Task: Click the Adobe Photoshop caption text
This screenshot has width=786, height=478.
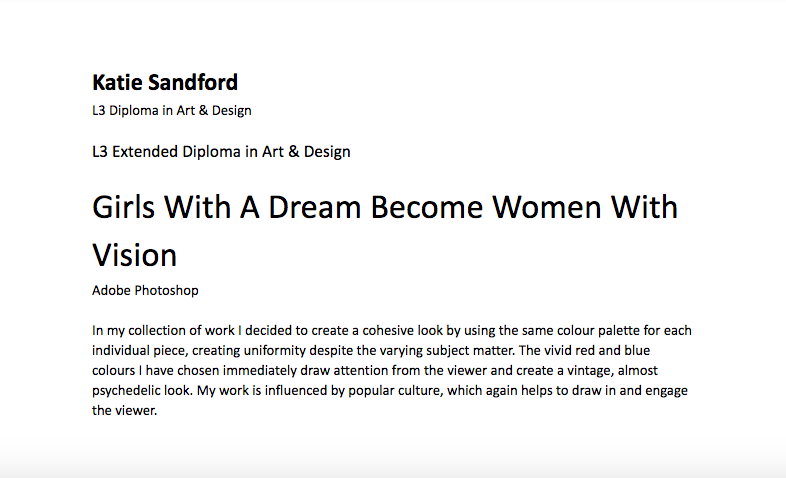Action: (145, 291)
